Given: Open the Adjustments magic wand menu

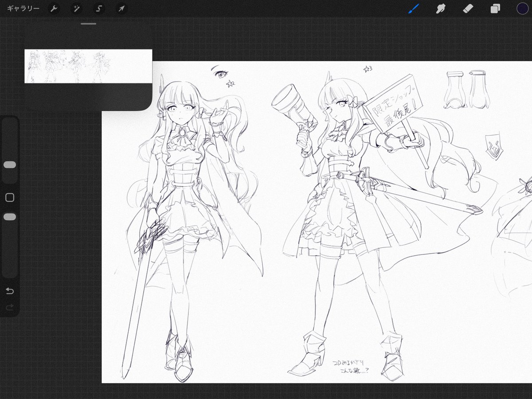Looking at the screenshot, I should [x=76, y=9].
